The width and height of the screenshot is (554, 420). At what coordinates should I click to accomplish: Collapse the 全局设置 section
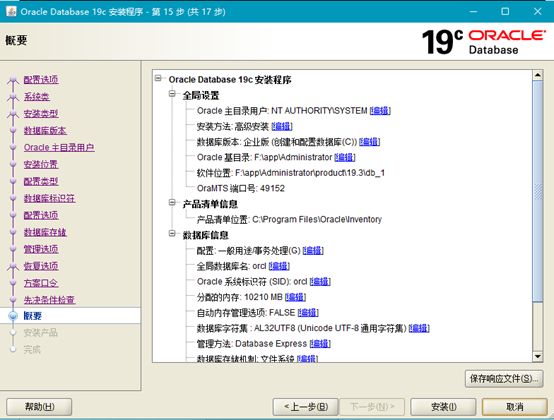click(x=172, y=94)
